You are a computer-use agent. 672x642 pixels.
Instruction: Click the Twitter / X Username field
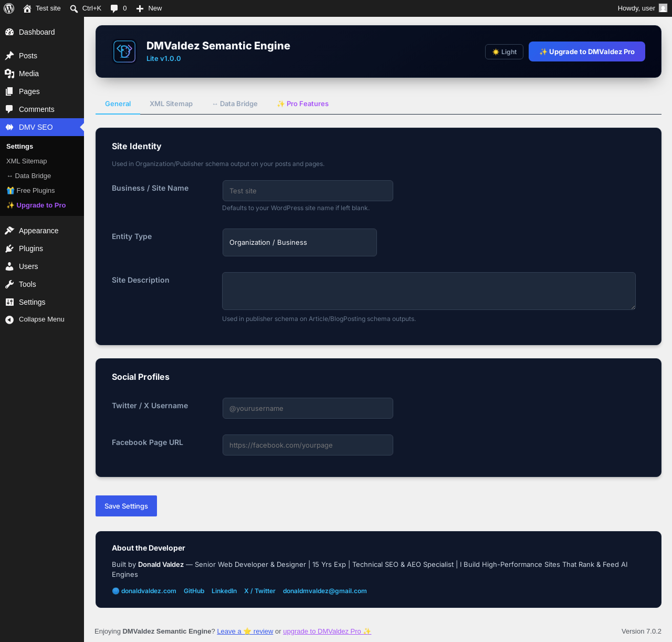click(x=308, y=408)
